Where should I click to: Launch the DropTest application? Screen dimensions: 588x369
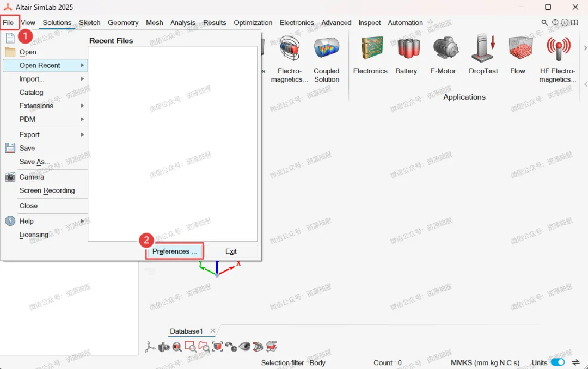(483, 48)
